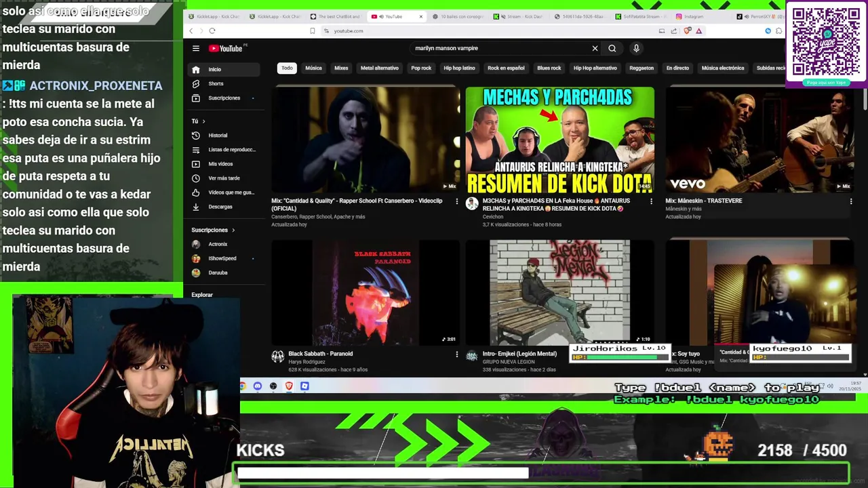
Task: Select the Rock en español filter chip
Action: [x=506, y=68]
